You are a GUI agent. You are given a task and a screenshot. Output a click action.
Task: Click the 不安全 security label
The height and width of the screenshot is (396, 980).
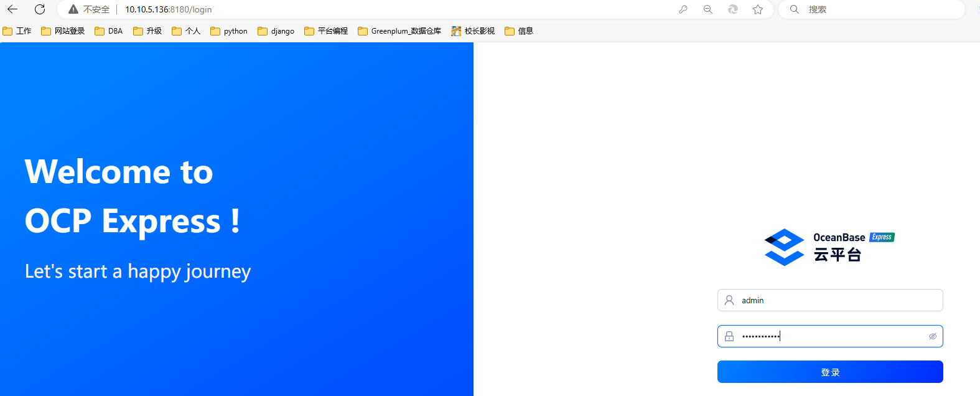[x=96, y=9]
